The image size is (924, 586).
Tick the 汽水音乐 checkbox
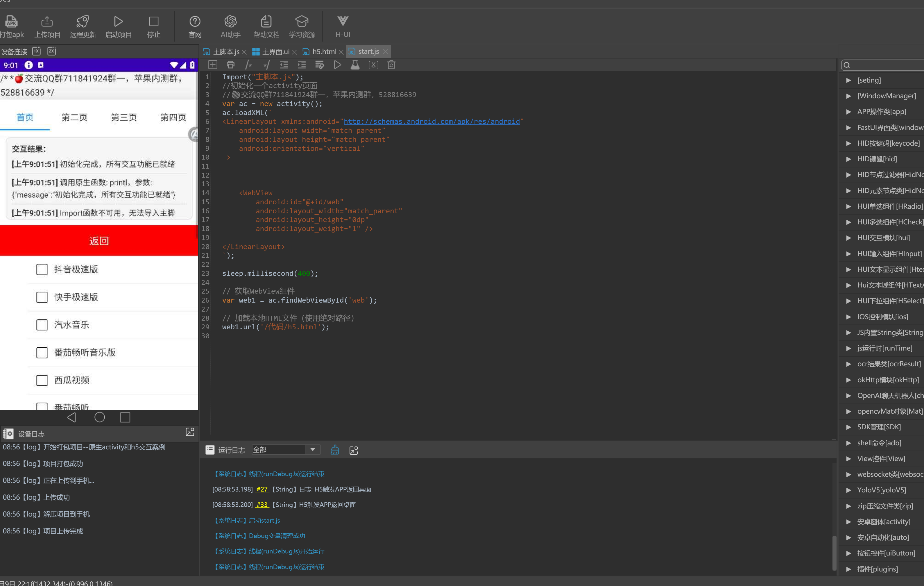tap(42, 325)
